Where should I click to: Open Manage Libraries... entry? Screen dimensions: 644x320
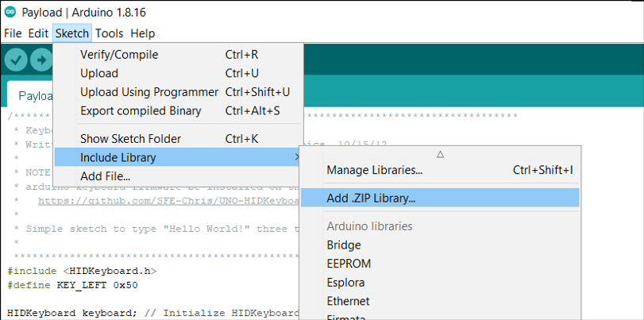pos(440,170)
